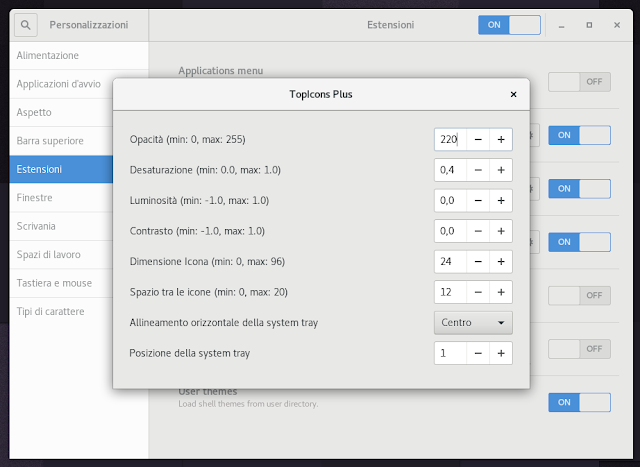Image resolution: width=640 pixels, height=467 pixels.
Task: Decrease Spazio tra le icone value
Action: (x=478, y=292)
